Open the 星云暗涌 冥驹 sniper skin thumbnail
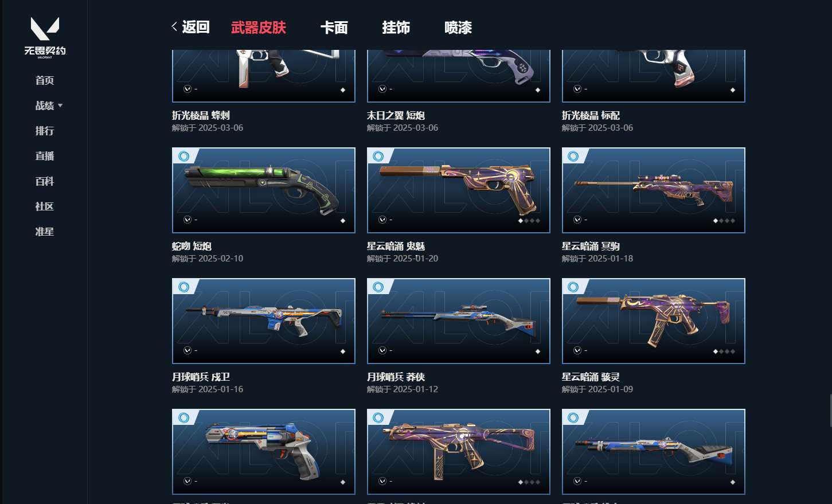This screenshot has height=504, width=832. coord(654,190)
